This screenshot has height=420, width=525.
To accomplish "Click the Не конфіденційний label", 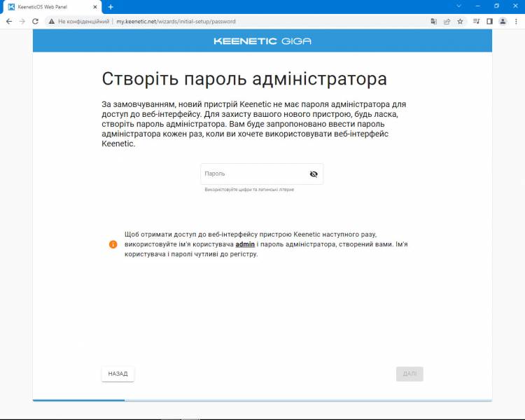I will (x=84, y=22).
